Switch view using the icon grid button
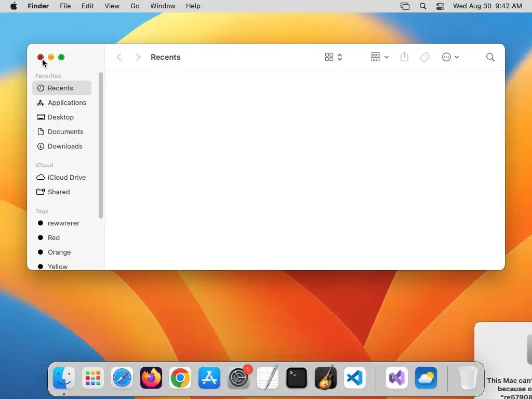This screenshot has width=532, height=399. pos(329,57)
